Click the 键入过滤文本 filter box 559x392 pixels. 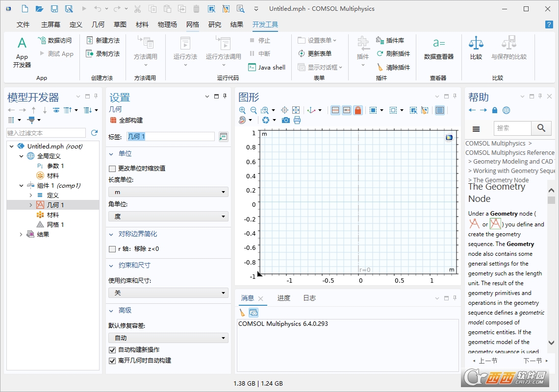click(x=46, y=133)
